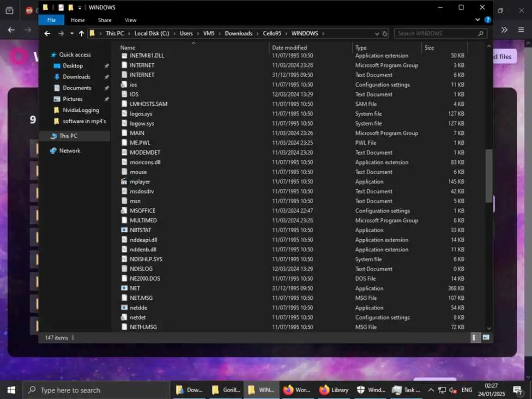Viewport: 532px width, 399px height.
Task: Select the MSOFFICE configuration settings icon
Action: (124, 211)
